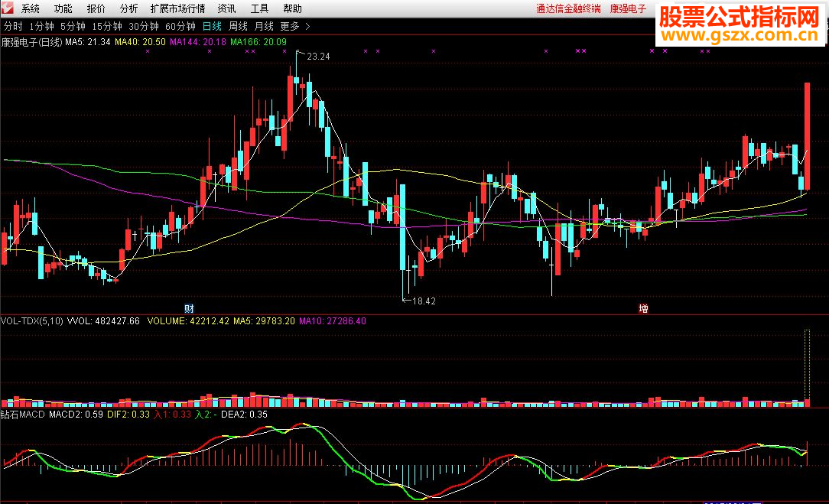Open the 工具 menu
Image resolution: width=829 pixels, height=504 pixels.
point(259,8)
